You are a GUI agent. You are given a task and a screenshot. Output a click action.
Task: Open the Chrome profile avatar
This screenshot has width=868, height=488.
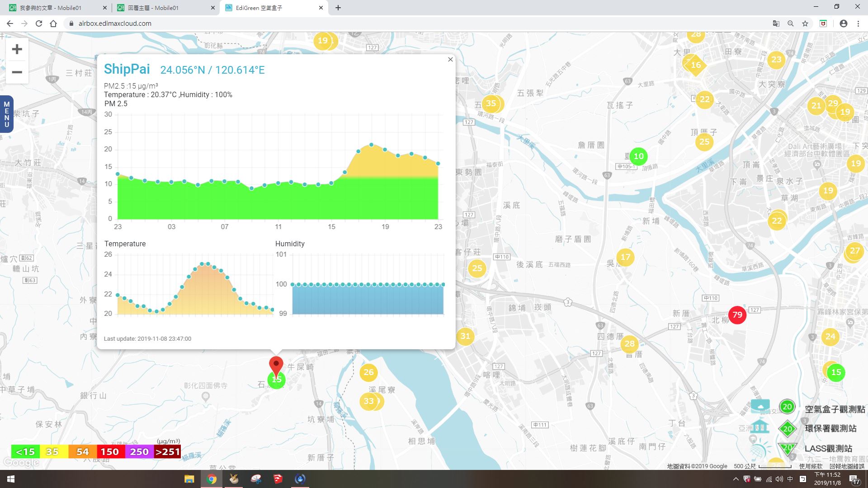point(844,23)
